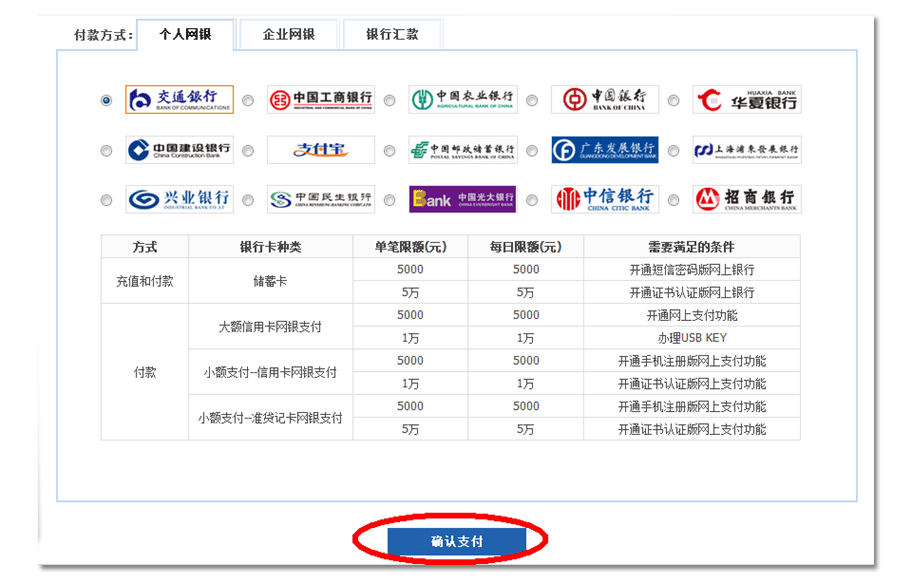Viewport: 906px width, 584px height.
Task: Choose the ICBC bank logo
Action: pyautogui.click(x=320, y=100)
